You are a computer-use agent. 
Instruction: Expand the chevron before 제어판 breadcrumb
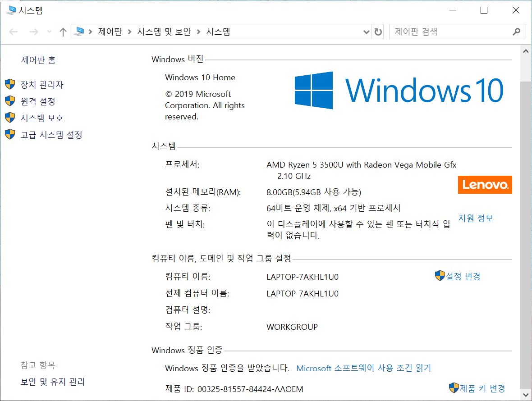tap(90, 32)
